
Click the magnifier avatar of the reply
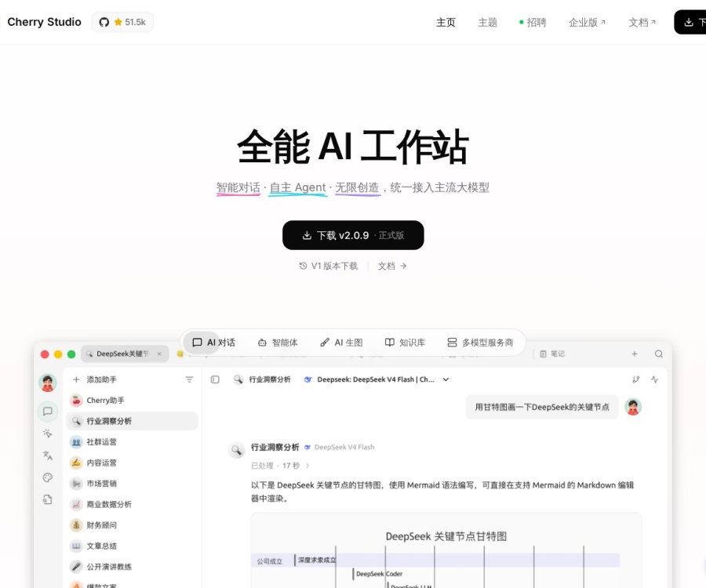tap(236, 449)
